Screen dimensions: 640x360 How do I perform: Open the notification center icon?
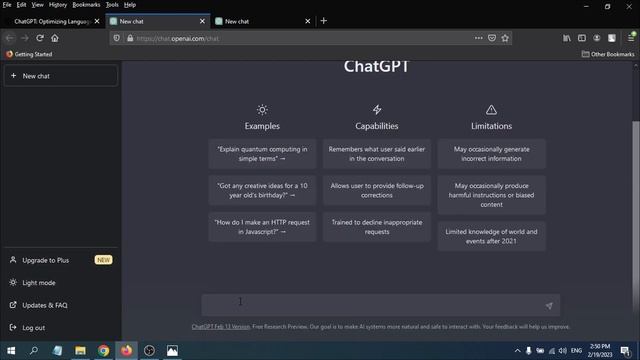(625, 351)
